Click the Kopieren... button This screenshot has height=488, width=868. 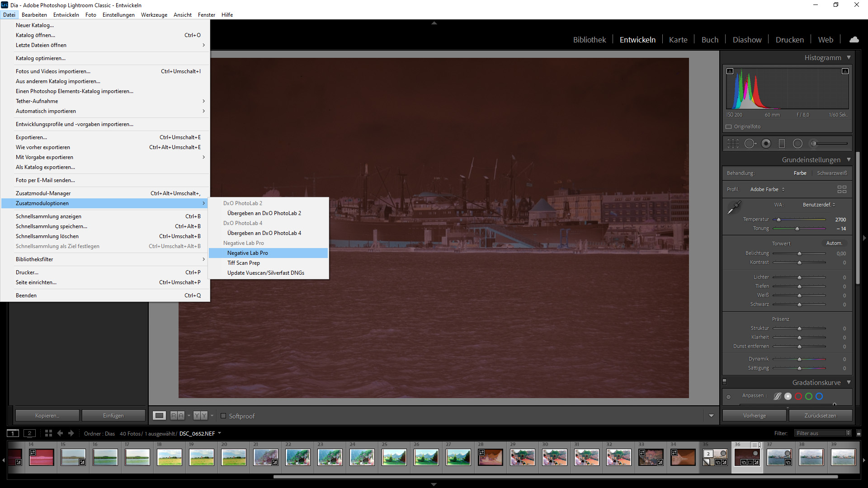[x=47, y=416]
